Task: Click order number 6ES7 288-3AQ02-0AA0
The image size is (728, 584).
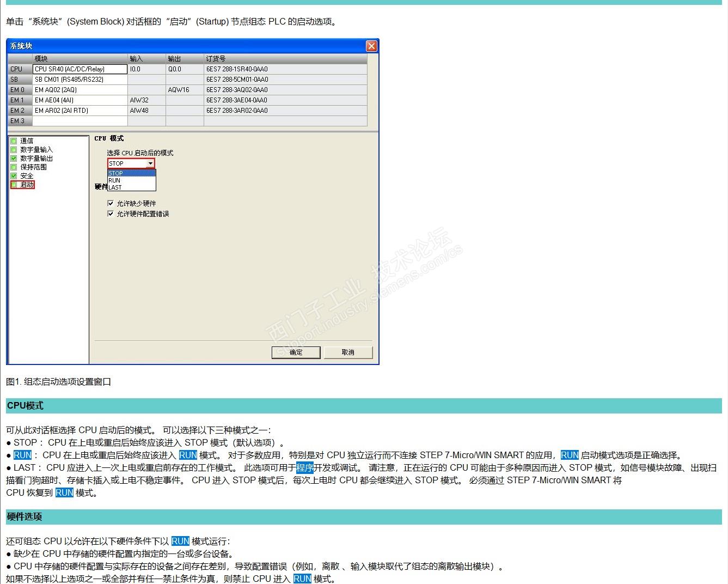Action: (x=286, y=90)
